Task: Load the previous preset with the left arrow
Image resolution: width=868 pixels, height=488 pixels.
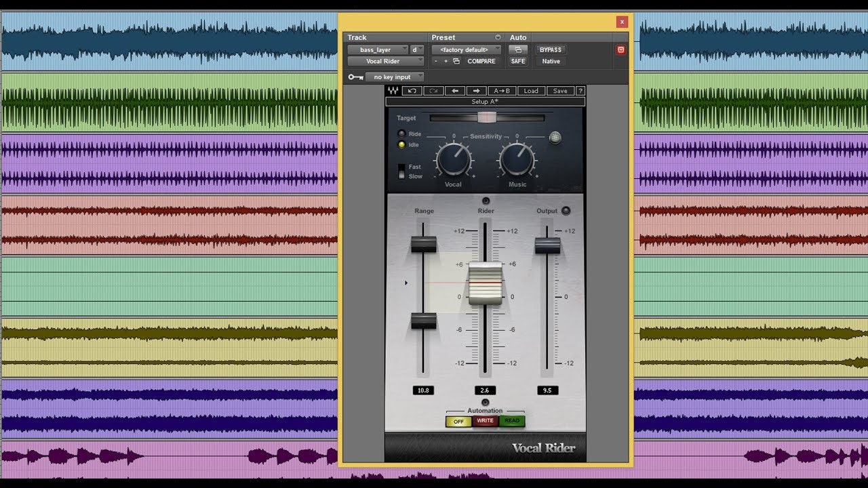Action: tap(455, 91)
